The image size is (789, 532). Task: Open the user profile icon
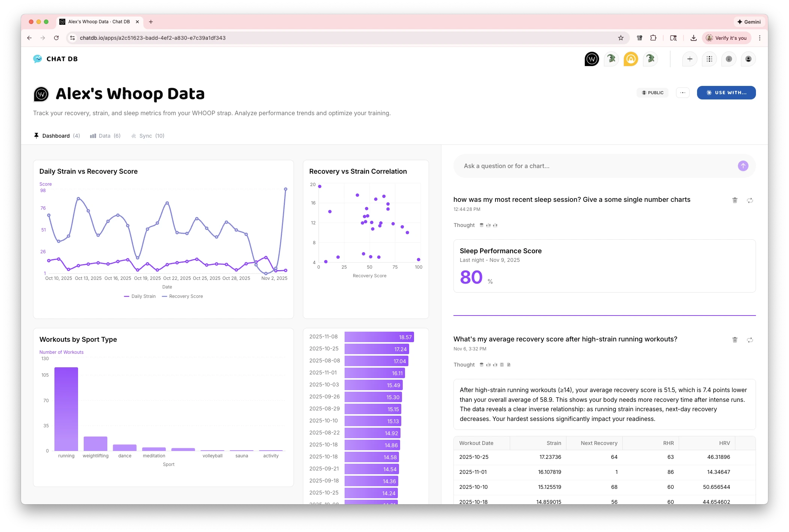click(x=748, y=59)
